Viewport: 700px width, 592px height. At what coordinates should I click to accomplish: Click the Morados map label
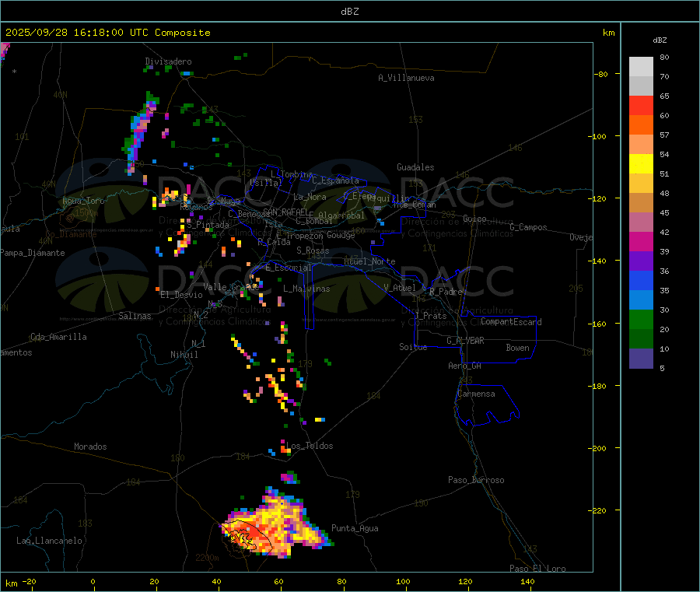click(90, 447)
